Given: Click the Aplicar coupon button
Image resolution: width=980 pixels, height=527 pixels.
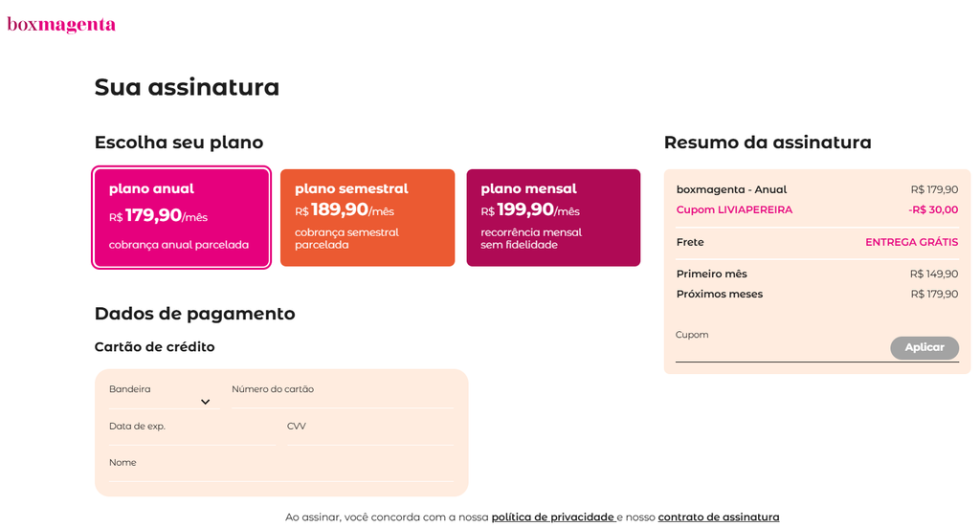Looking at the screenshot, I should [924, 348].
